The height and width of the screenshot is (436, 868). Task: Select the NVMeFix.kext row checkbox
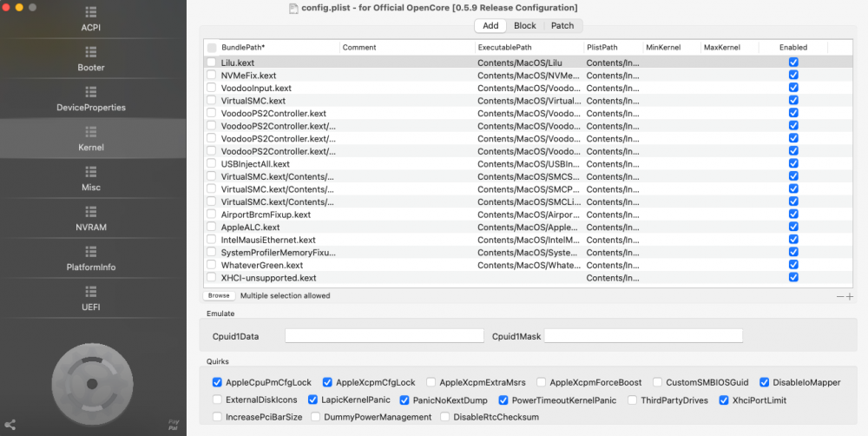click(212, 75)
